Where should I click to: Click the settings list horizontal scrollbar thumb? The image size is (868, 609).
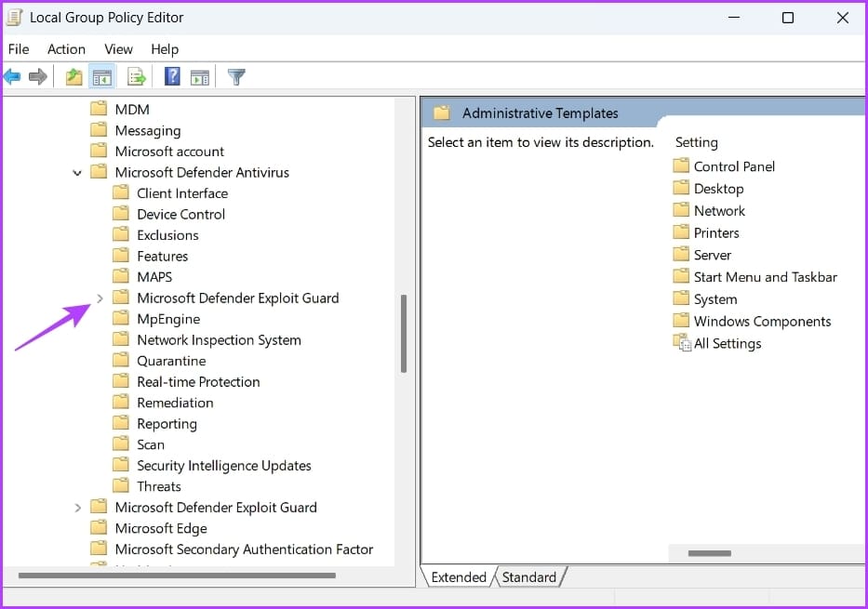click(709, 553)
